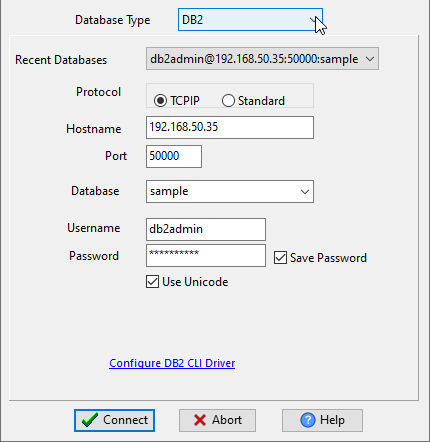Viewport: 430px width, 442px height.
Task: Open the Database combo box arrow
Action: 305,192
